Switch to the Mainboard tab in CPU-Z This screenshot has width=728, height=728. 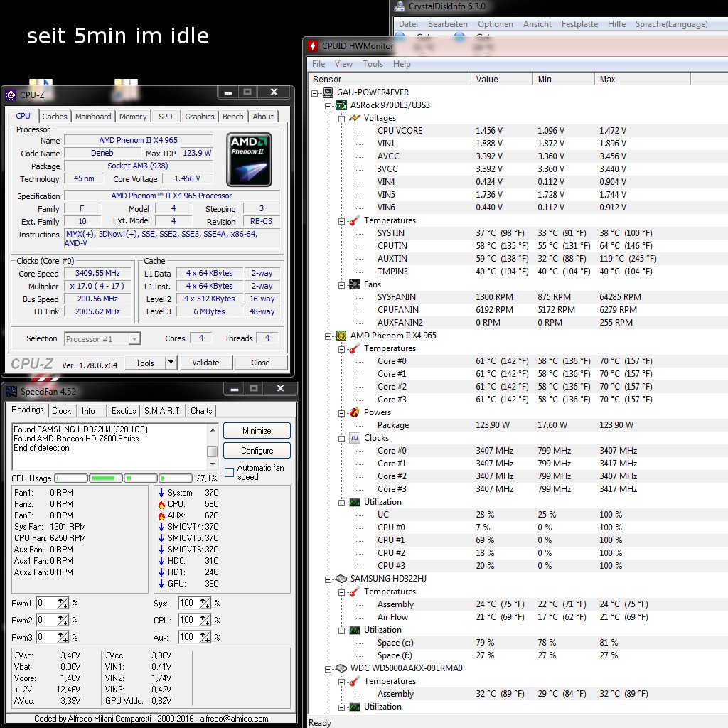tap(93, 117)
